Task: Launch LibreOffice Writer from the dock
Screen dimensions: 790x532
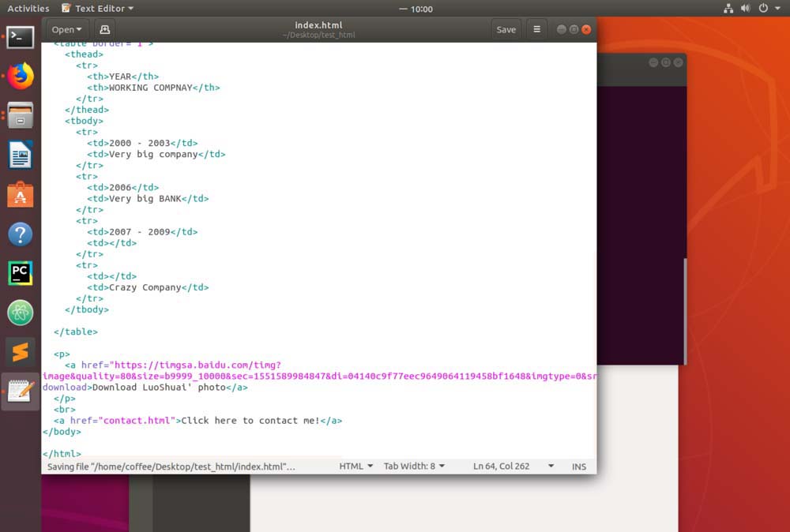Action: tap(21, 155)
